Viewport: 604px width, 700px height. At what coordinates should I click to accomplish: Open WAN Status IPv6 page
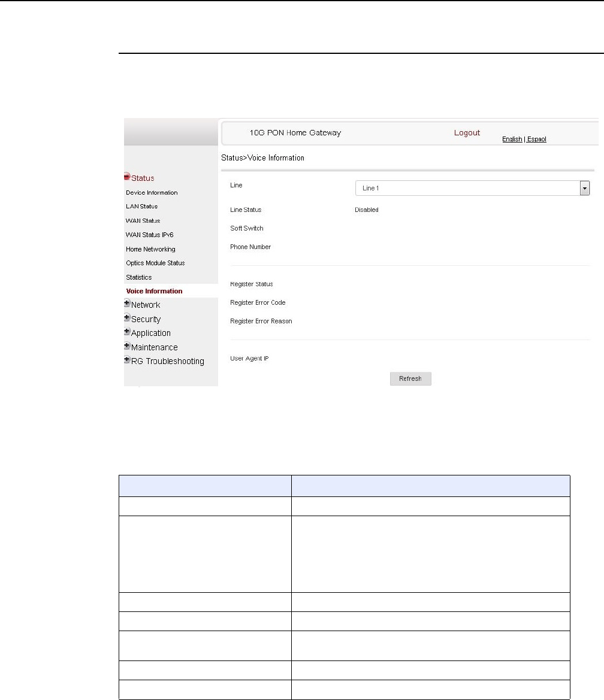point(149,235)
